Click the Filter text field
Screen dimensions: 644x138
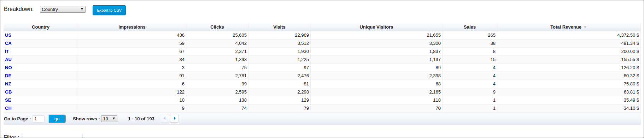[52, 136]
